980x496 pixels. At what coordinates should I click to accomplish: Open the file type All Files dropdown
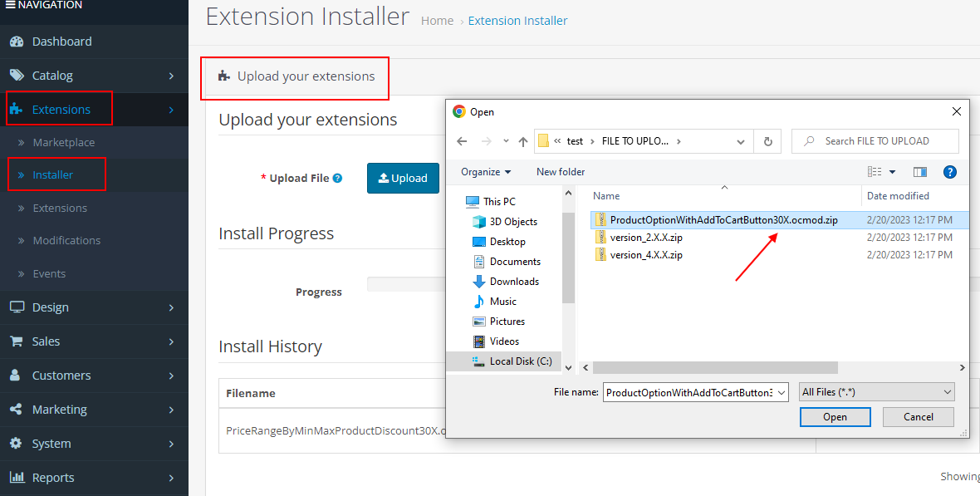click(876, 392)
